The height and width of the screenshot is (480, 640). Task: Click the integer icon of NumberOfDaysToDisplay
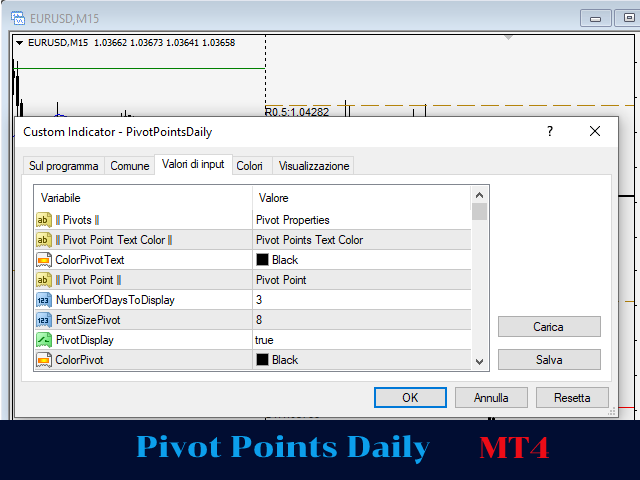[x=44, y=300]
